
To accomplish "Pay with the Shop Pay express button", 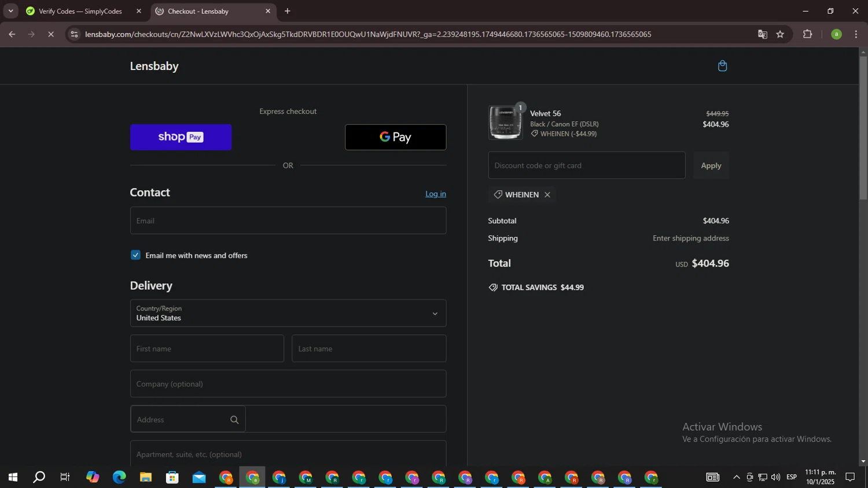I will point(181,137).
